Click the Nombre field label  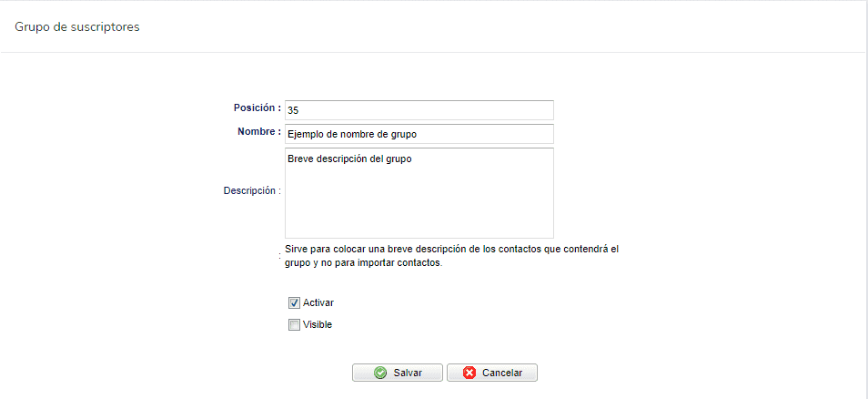click(x=259, y=131)
